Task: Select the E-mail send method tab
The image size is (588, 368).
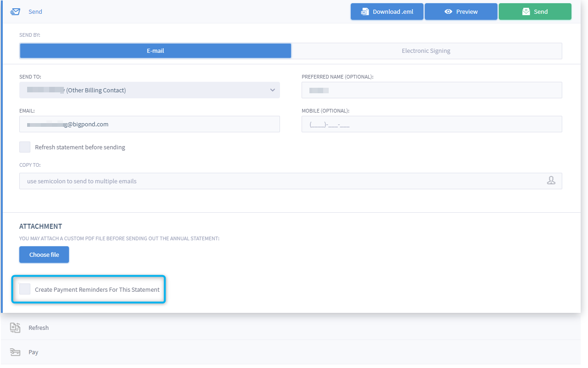Action: coord(155,51)
